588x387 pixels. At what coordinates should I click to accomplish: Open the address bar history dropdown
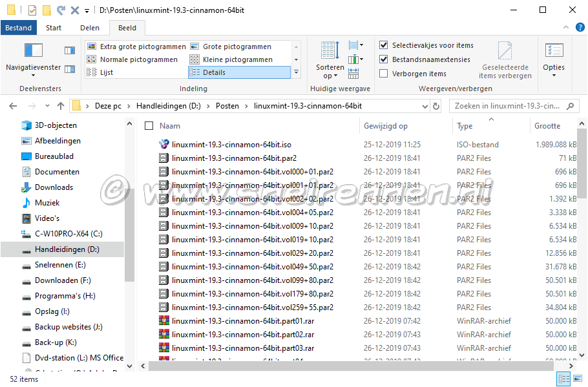click(x=425, y=106)
